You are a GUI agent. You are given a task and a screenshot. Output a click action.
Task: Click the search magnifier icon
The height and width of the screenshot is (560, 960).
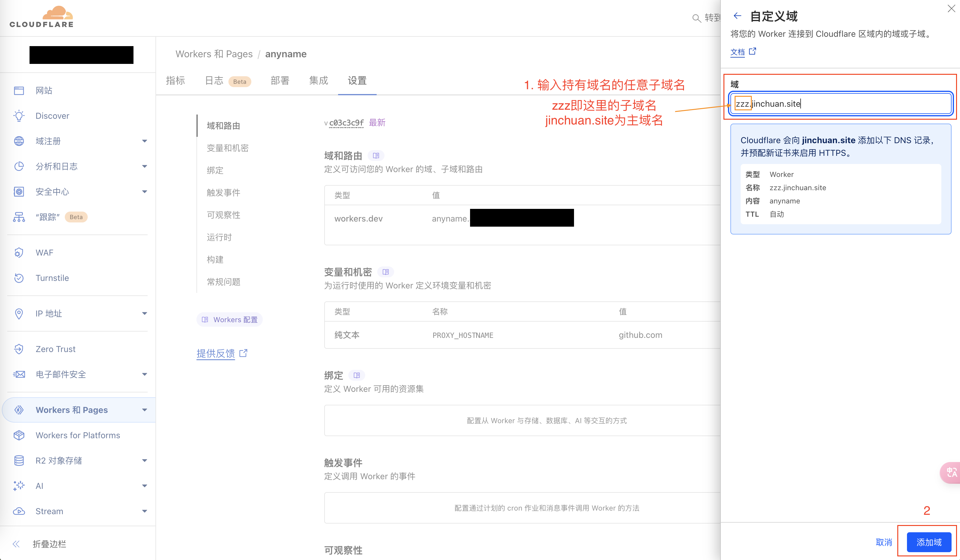[696, 18]
